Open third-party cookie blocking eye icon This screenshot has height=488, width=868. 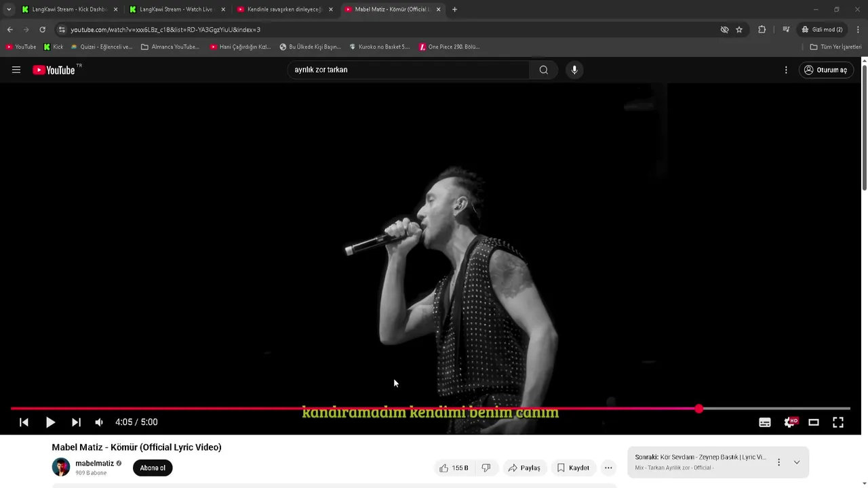point(724,30)
